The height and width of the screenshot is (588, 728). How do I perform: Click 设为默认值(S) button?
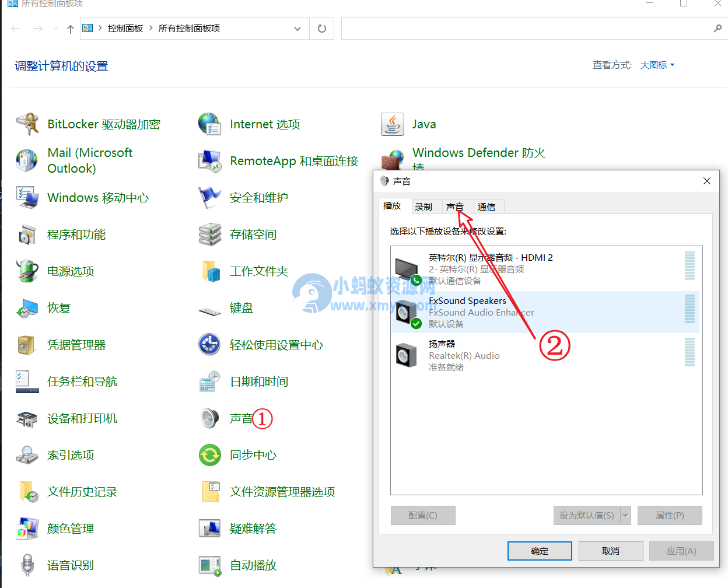coord(587,516)
